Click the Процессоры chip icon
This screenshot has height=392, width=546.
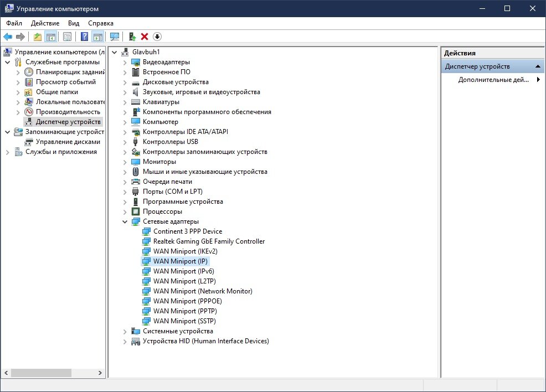136,212
